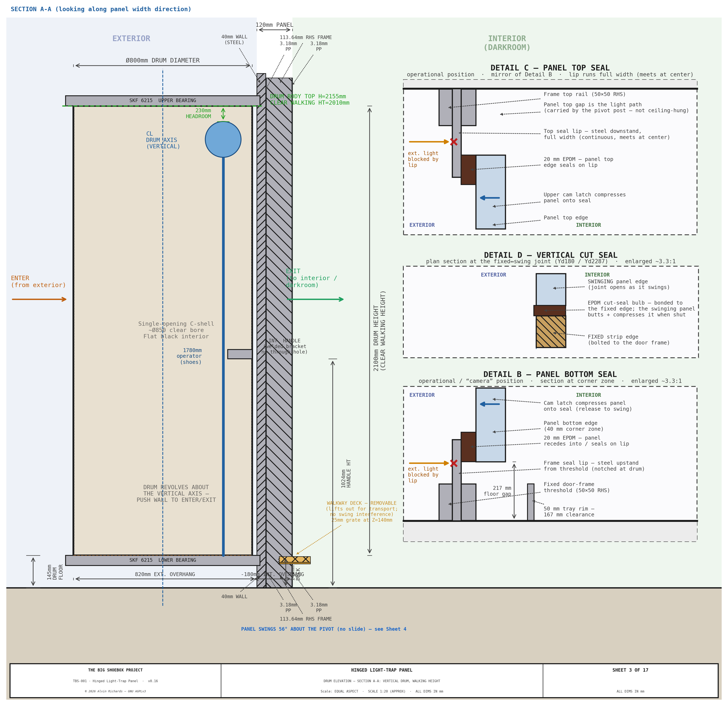Click the '1780mm operator (shoes)' label
This screenshot has height=706, width=728.
[189, 356]
